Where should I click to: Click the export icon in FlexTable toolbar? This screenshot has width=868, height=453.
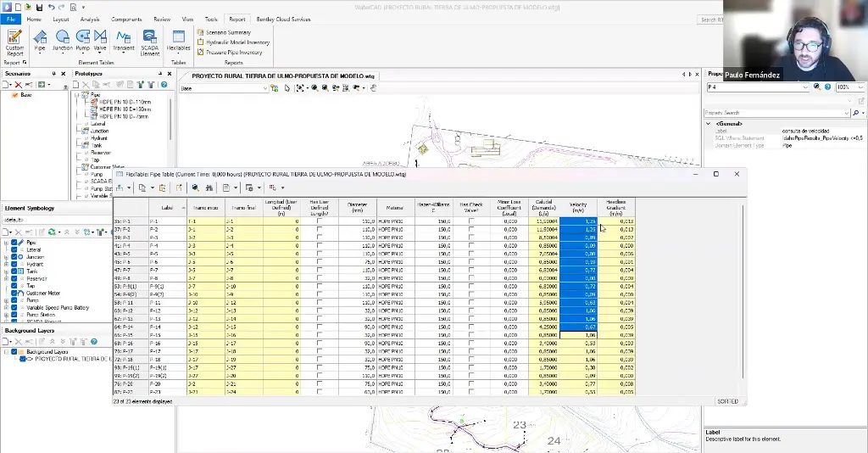click(120, 187)
